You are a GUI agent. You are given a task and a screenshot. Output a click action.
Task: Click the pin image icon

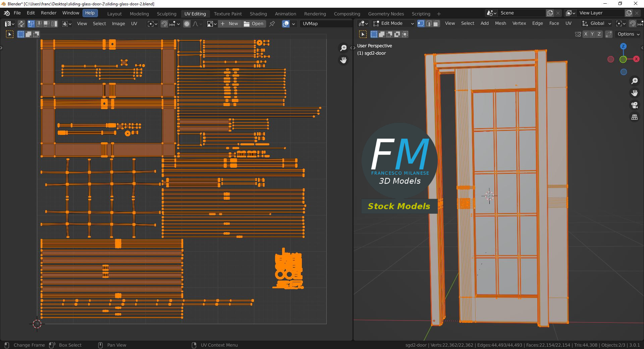pyautogui.click(x=272, y=24)
